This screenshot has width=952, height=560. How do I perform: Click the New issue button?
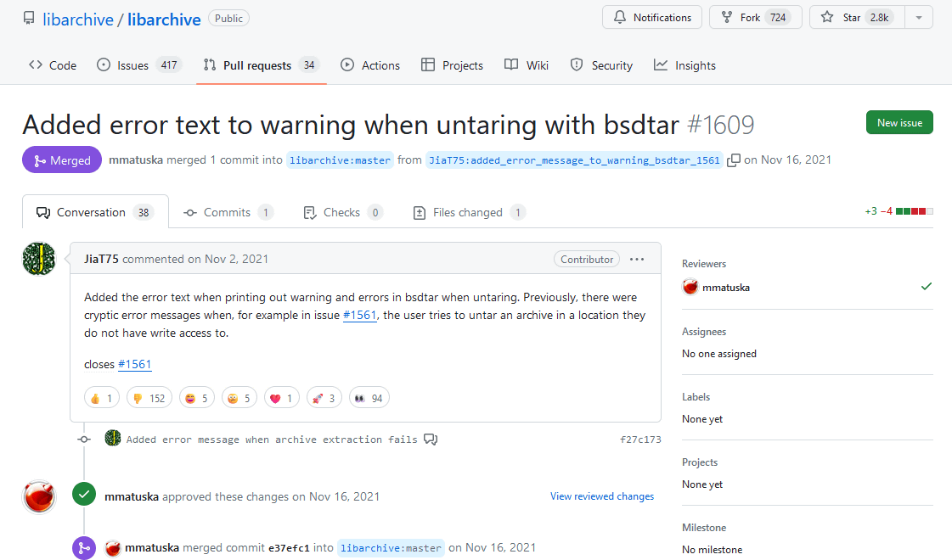pos(898,122)
